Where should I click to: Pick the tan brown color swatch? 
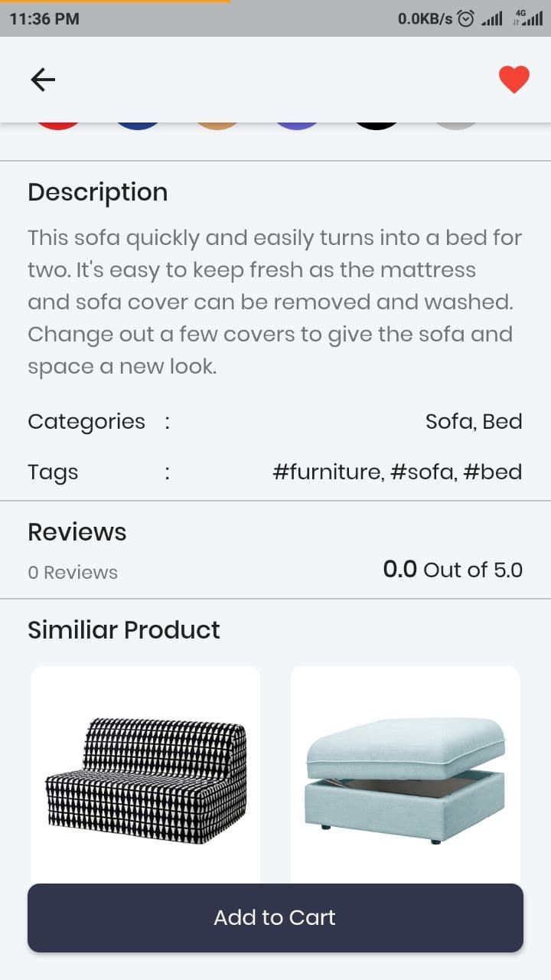pos(217,126)
